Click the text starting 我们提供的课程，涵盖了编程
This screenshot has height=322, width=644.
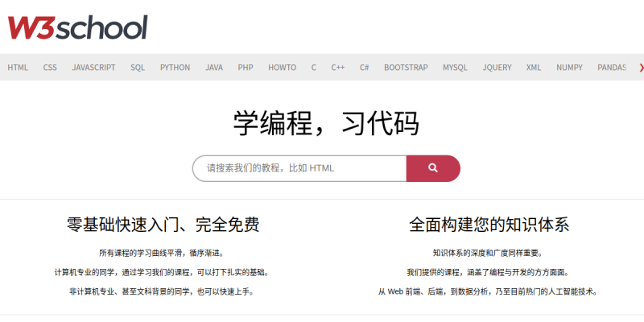point(489,272)
